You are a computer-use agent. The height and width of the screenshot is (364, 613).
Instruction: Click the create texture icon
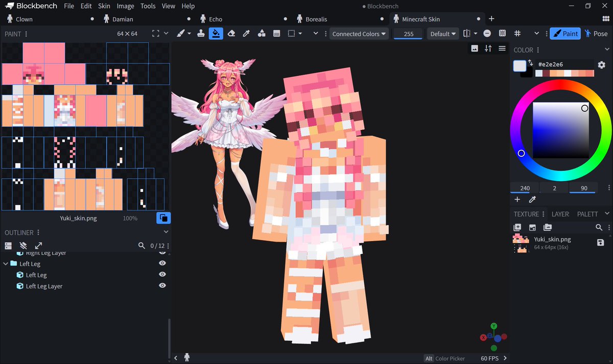click(517, 227)
